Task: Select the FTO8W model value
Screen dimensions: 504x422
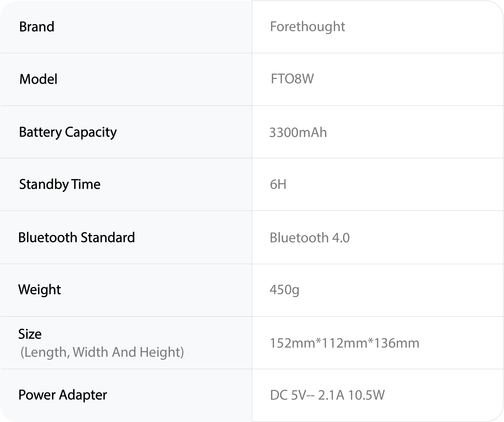Action: (x=292, y=79)
